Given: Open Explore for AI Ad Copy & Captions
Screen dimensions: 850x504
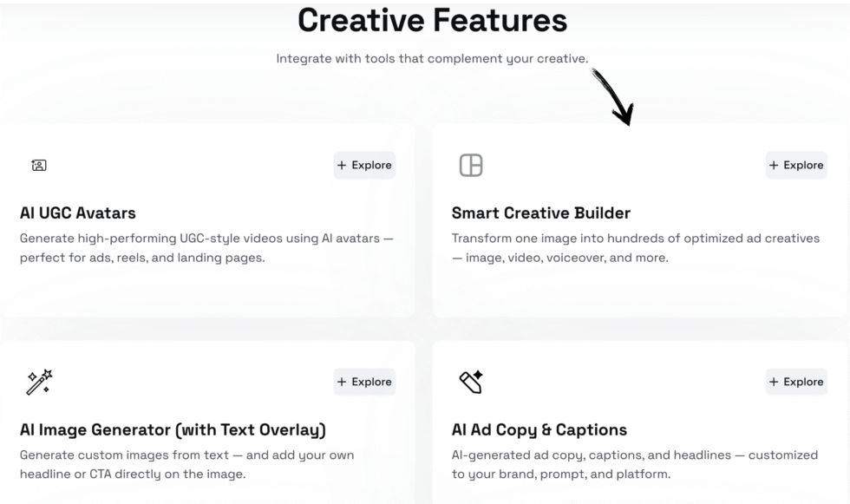Looking at the screenshot, I should [795, 382].
